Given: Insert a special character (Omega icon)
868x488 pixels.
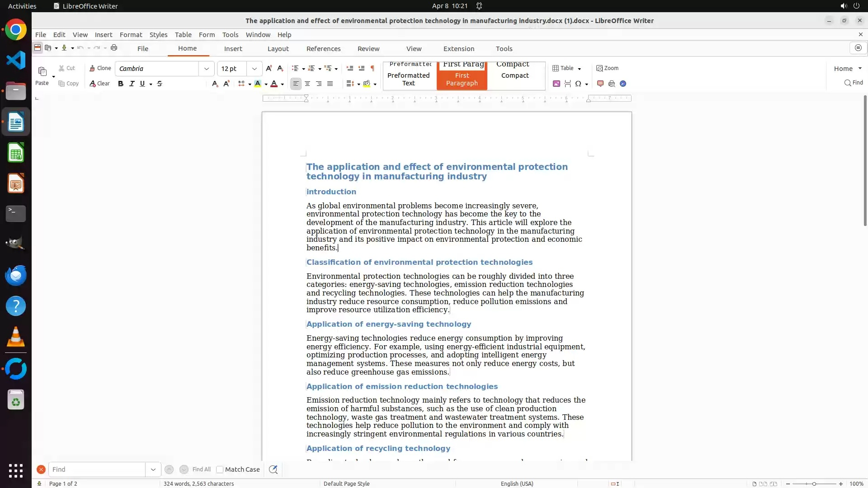Looking at the screenshot, I should [x=578, y=84].
